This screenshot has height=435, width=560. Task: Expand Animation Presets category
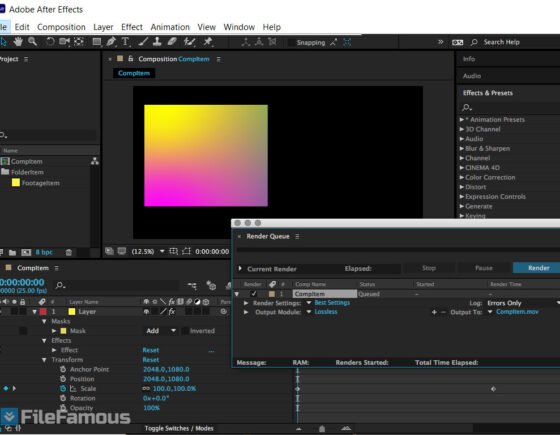pyautogui.click(x=462, y=119)
